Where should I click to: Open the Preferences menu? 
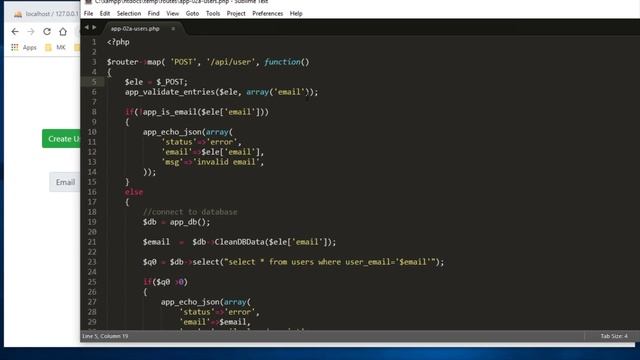click(x=267, y=13)
